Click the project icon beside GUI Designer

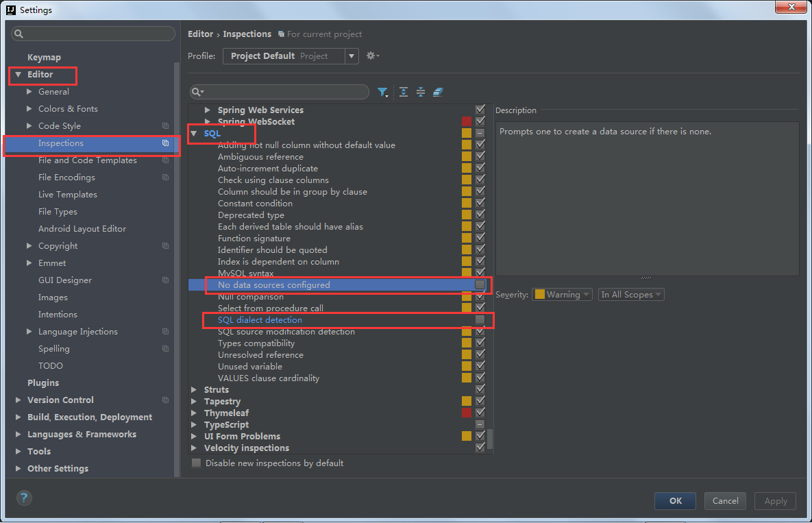[166, 280]
